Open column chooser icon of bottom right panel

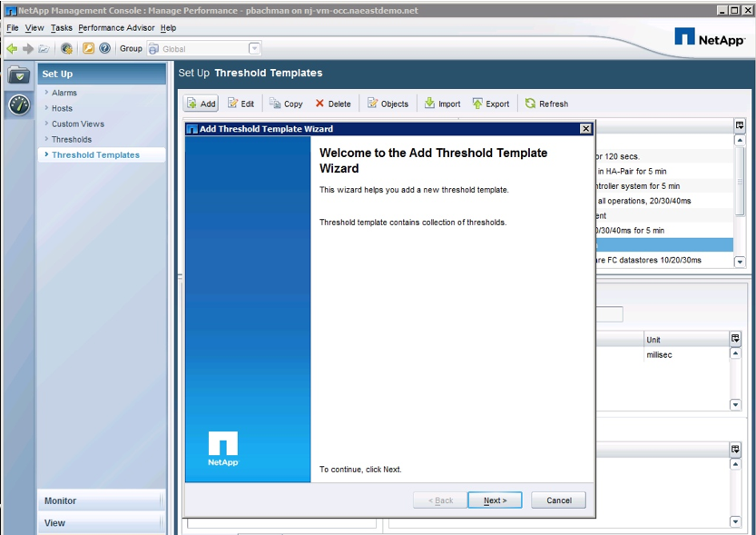735,450
